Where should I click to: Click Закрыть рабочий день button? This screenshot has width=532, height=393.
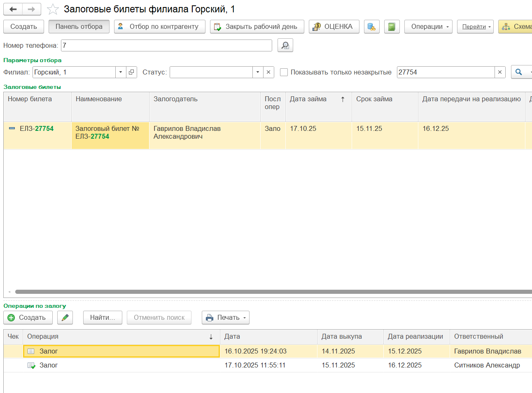click(x=257, y=27)
